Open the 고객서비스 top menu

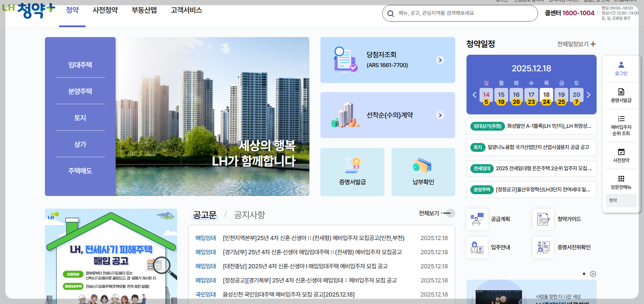pos(186,10)
